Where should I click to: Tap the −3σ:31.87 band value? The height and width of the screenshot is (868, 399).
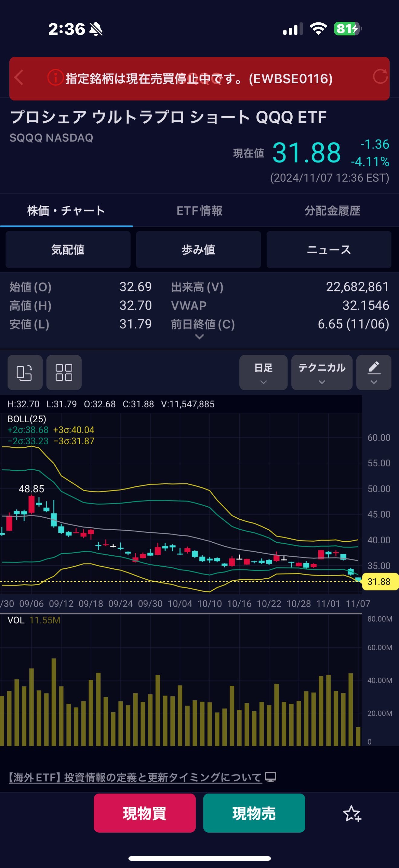74,441
